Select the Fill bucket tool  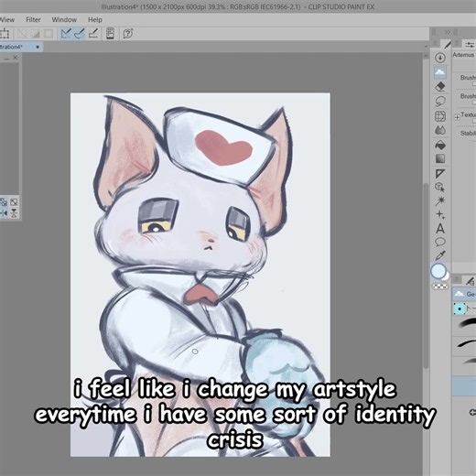439,145
